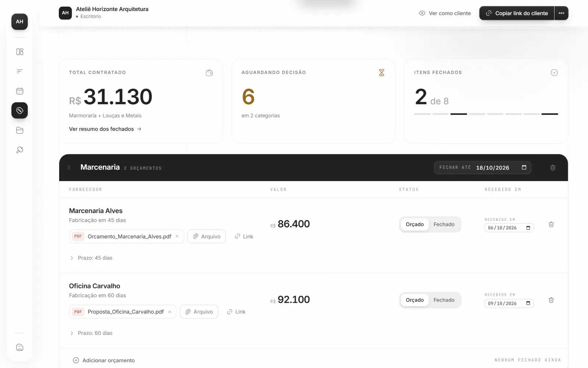This screenshot has height=368, width=588.
Task: Click Adicionar orçamento
Action: click(104, 360)
